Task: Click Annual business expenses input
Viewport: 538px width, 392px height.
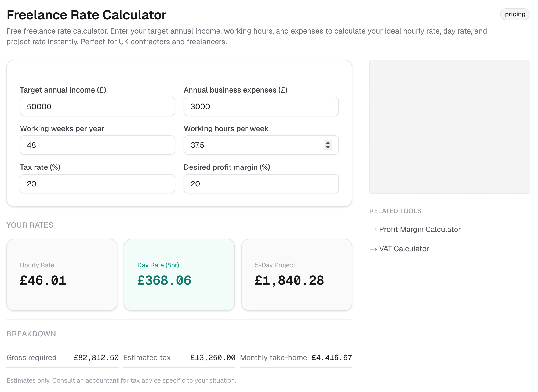Action: (x=261, y=106)
